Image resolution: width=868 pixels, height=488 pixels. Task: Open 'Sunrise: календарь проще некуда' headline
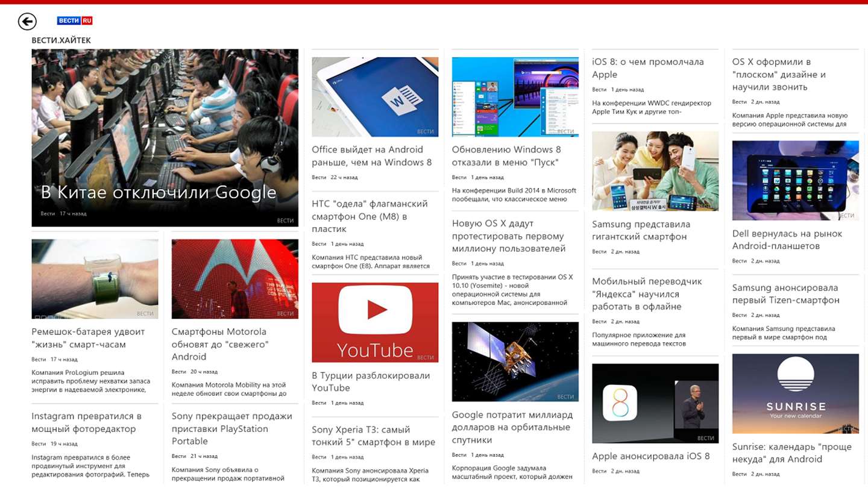791,453
